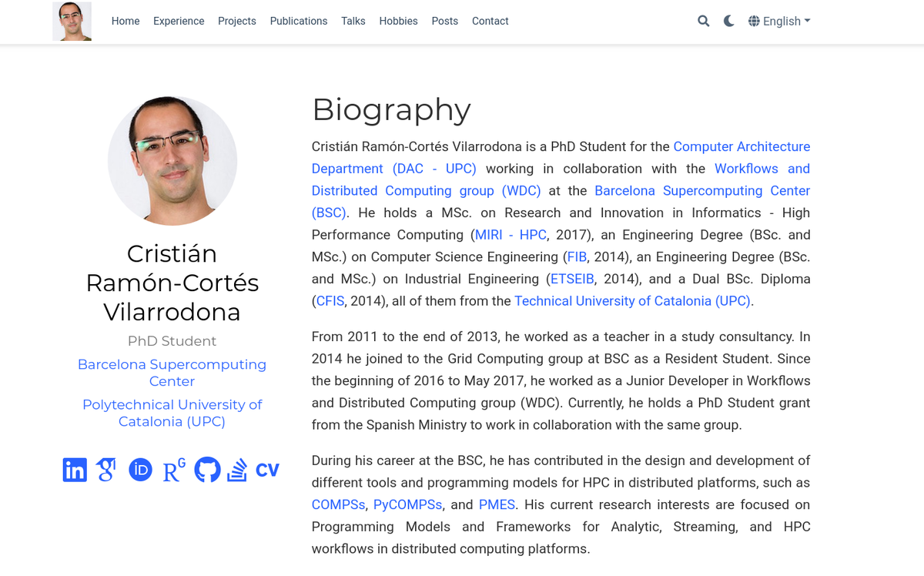Click the navbar profile photo thumbnail

[x=72, y=21]
